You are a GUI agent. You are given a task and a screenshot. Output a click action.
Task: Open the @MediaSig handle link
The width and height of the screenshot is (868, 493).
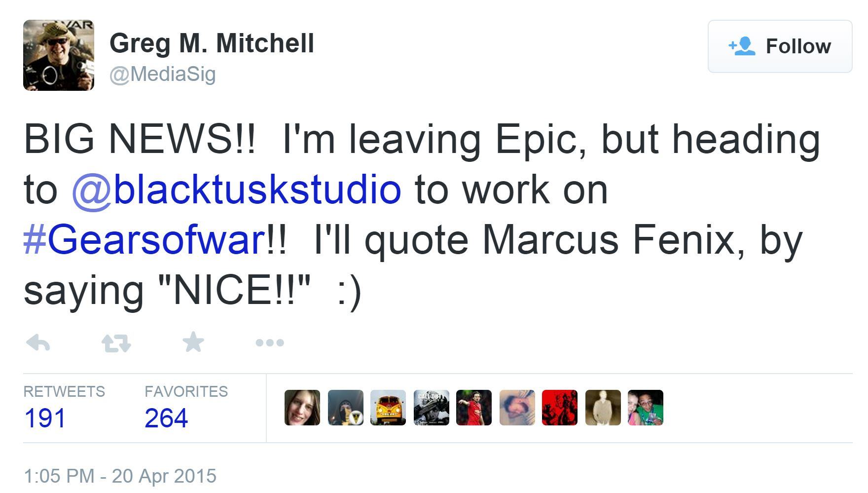pyautogui.click(x=162, y=74)
